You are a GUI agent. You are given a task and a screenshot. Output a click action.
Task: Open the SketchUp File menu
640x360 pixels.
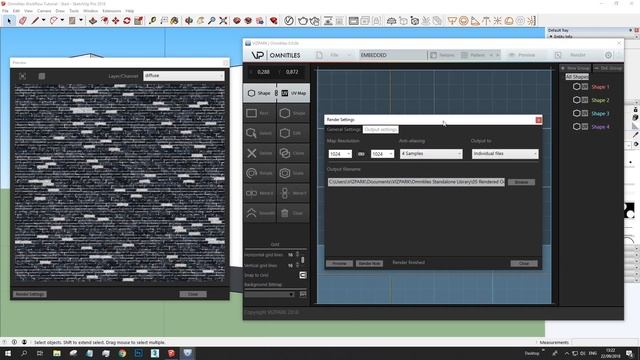pyautogui.click(x=5, y=11)
